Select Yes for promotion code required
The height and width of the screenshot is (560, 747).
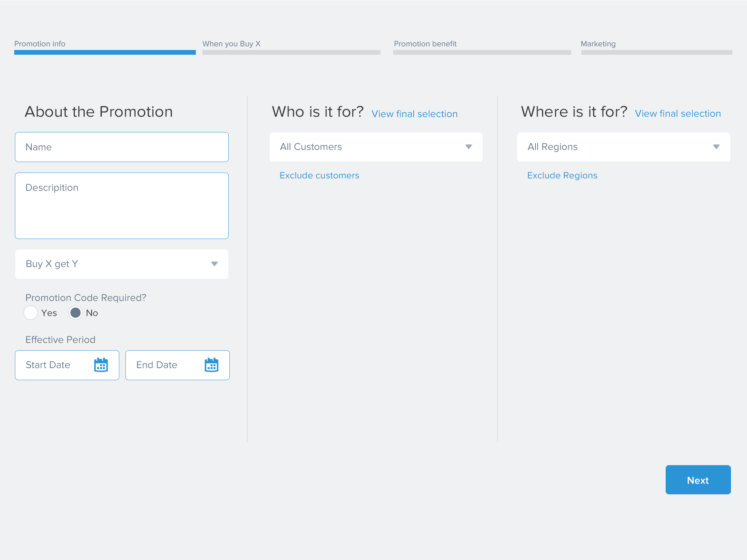pos(31,313)
